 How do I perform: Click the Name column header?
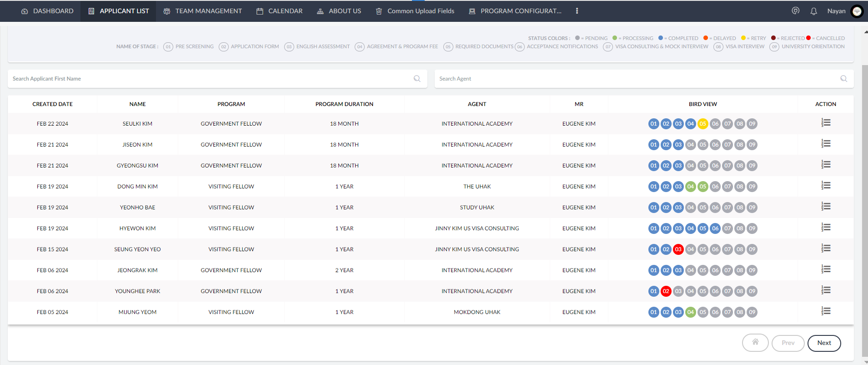137,104
